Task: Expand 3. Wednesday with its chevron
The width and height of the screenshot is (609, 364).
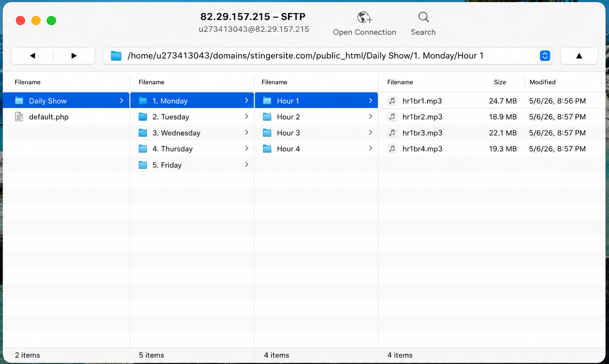Action: [246, 132]
